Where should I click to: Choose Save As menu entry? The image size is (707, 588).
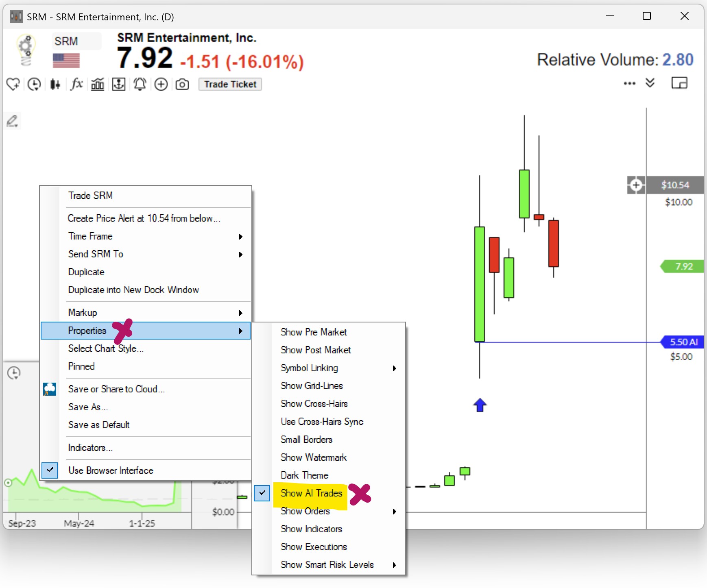pyautogui.click(x=146, y=407)
